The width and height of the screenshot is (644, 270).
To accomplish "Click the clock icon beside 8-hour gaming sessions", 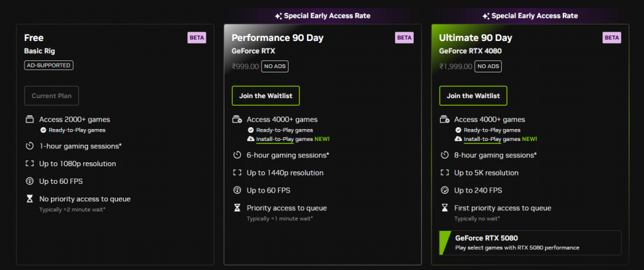I will (x=445, y=155).
